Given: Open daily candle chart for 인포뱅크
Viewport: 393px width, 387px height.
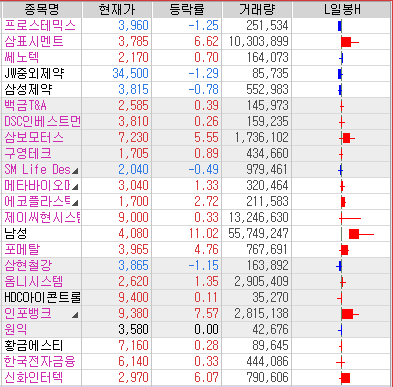Looking at the screenshot, I should 350,314.
